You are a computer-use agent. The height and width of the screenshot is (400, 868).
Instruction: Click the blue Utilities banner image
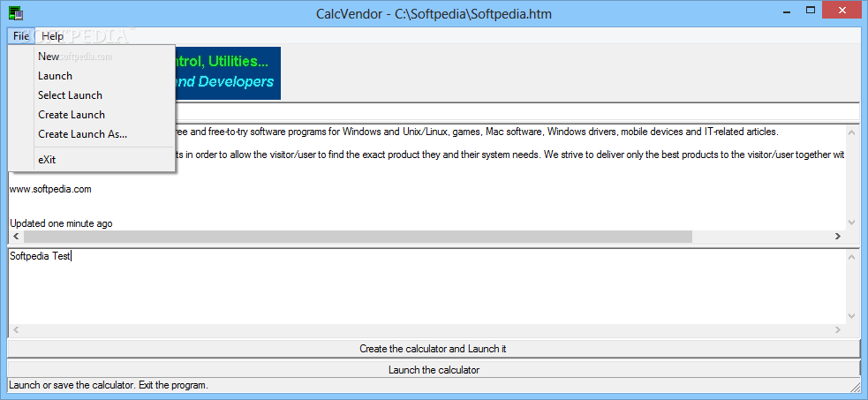[228, 73]
